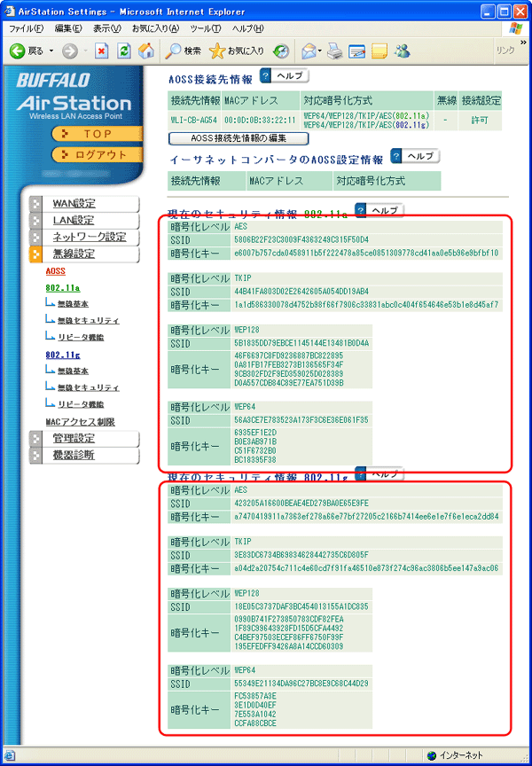Click the Windows flag logo throbber

coord(516,29)
